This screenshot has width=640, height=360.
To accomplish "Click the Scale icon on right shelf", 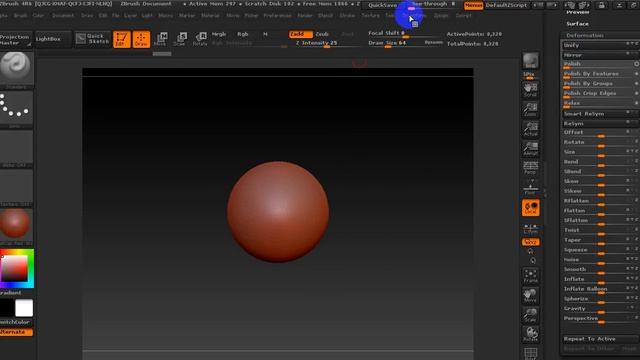I will coord(531,315).
